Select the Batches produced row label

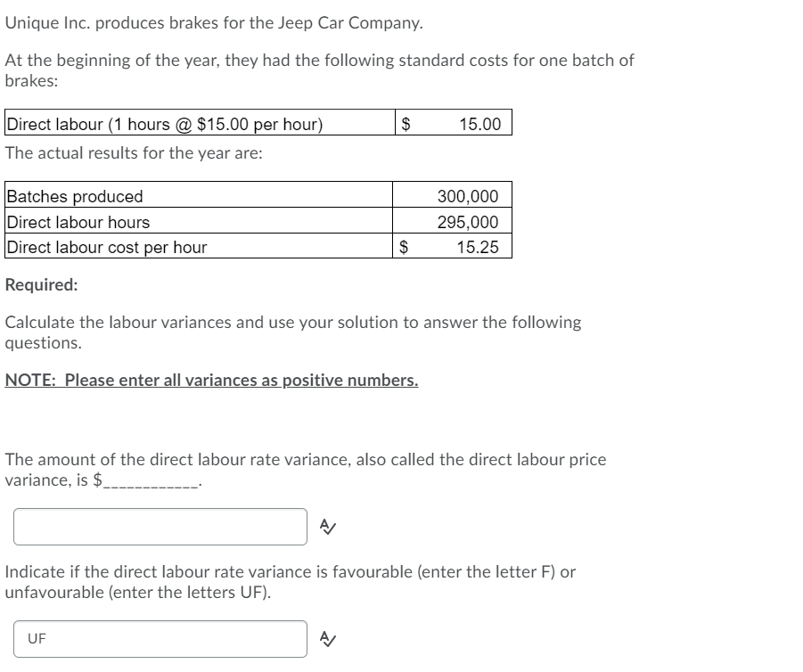[x=74, y=196]
